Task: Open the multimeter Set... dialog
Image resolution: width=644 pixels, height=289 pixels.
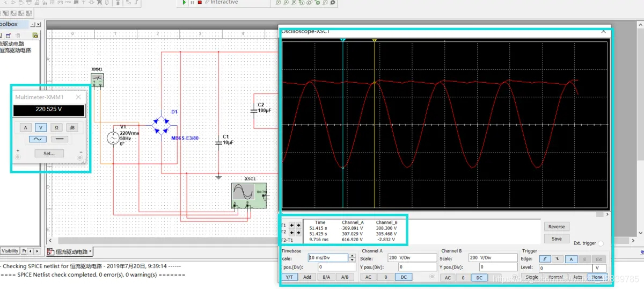Action: [49, 153]
